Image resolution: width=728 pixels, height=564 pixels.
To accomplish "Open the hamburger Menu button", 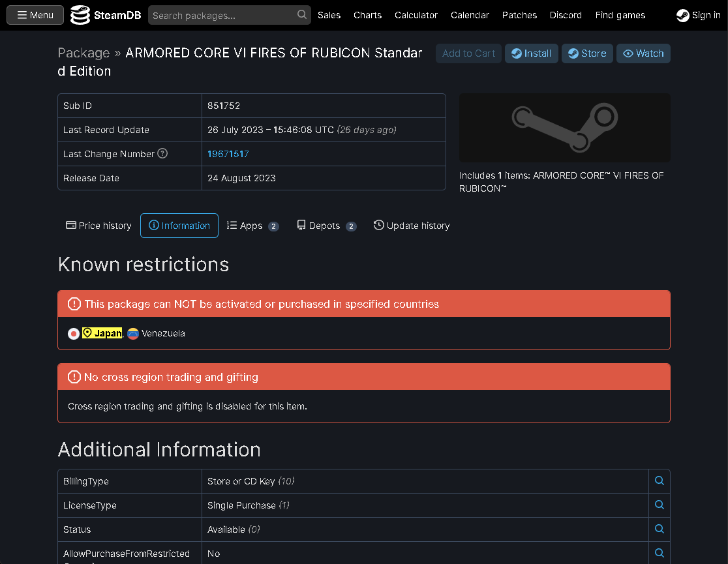I will point(35,15).
